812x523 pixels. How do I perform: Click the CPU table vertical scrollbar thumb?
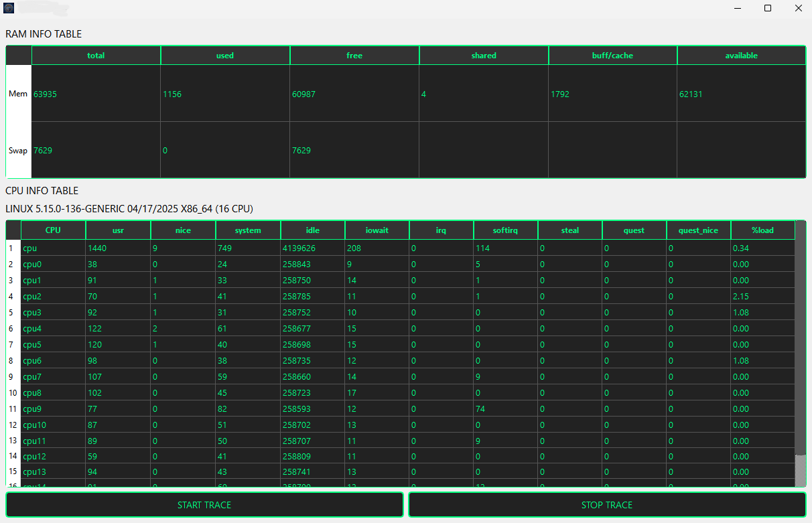(801, 338)
